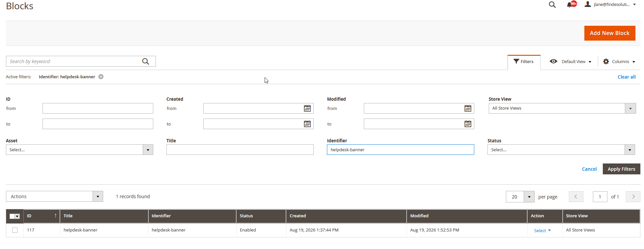644x249 pixels.
Task: Open calendar for Modified to date
Action: point(468,124)
